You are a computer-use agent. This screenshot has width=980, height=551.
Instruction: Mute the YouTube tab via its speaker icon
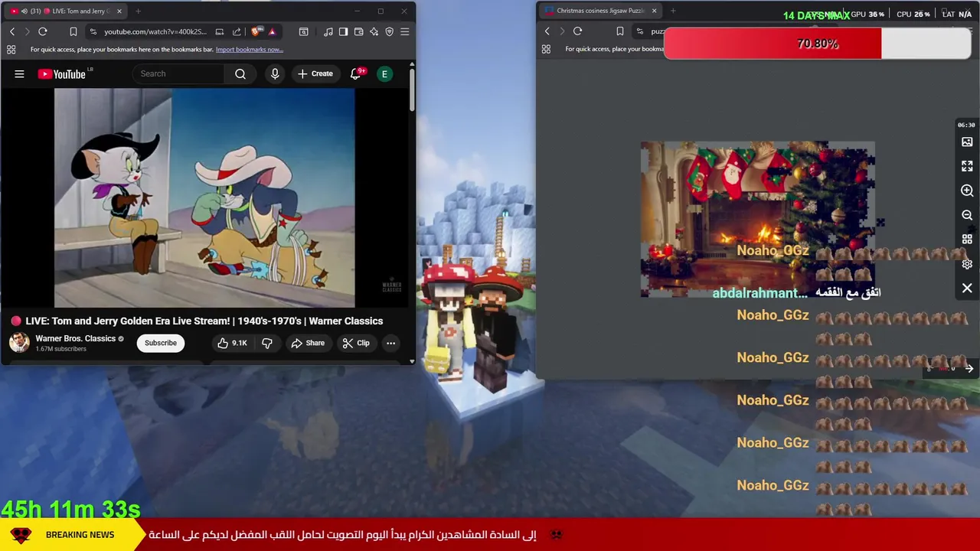(24, 11)
